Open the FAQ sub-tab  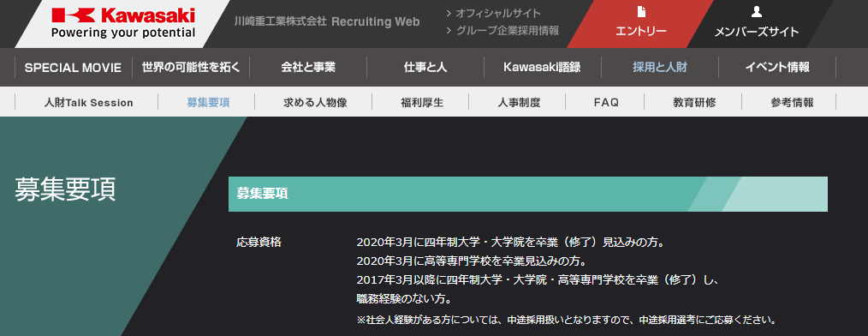[605, 103]
